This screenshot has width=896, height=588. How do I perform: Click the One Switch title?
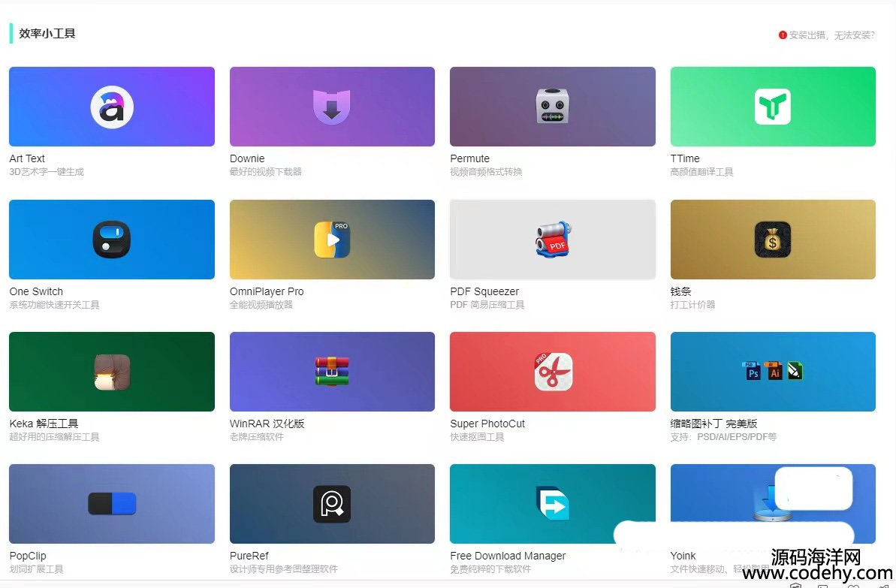point(36,291)
